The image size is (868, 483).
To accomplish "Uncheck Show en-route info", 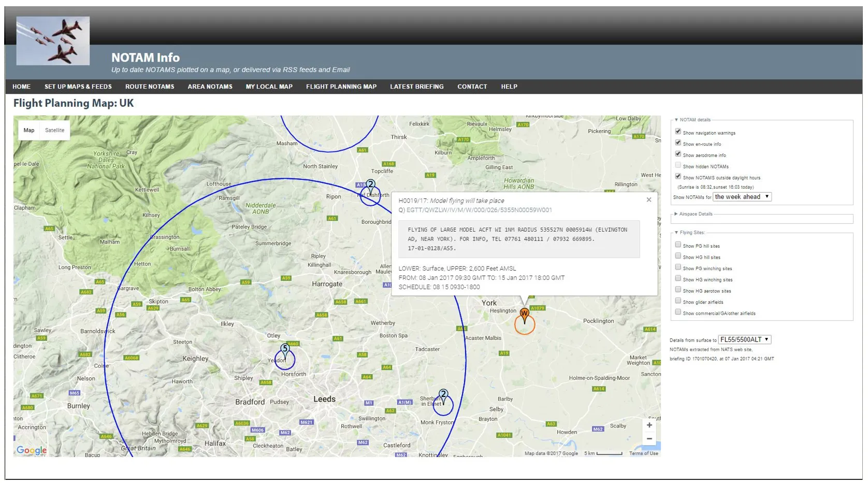I will click(678, 143).
